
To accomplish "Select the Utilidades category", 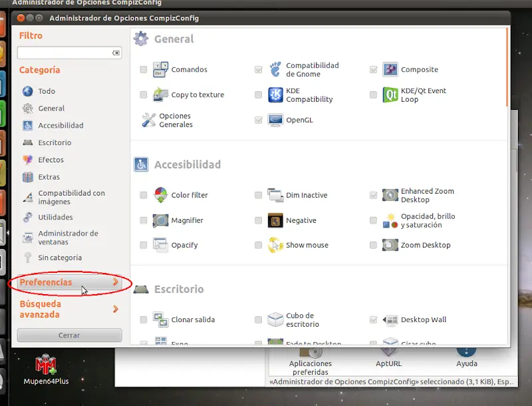I will click(55, 217).
